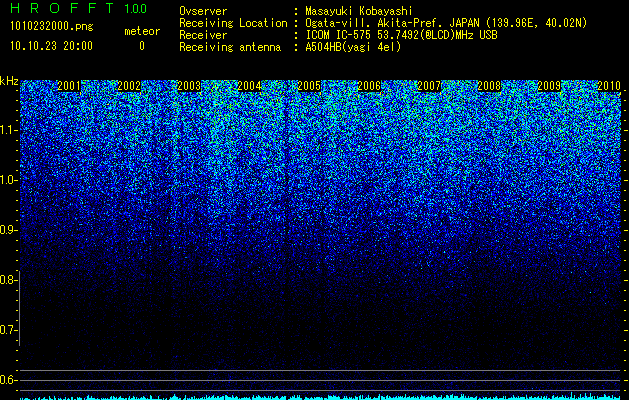
Task: Select the file name 1010232000.png
Action: (x=52, y=26)
